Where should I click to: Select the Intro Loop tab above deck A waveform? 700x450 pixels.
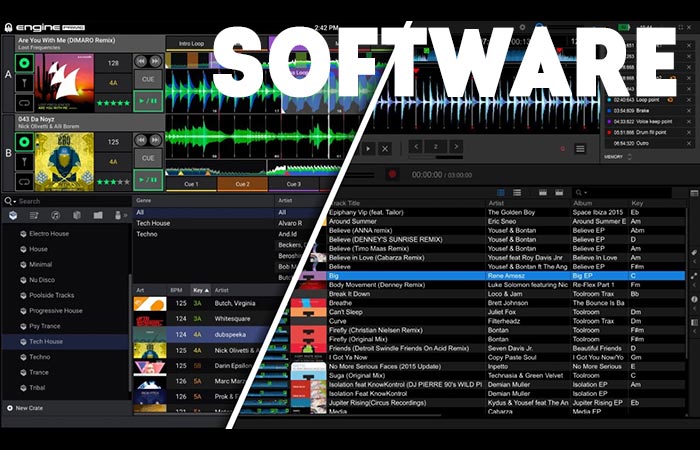point(191,43)
